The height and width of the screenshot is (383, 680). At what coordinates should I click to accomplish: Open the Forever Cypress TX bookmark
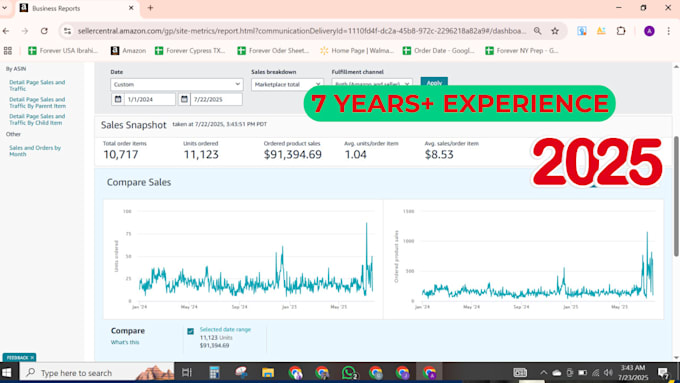pyautogui.click(x=190, y=51)
